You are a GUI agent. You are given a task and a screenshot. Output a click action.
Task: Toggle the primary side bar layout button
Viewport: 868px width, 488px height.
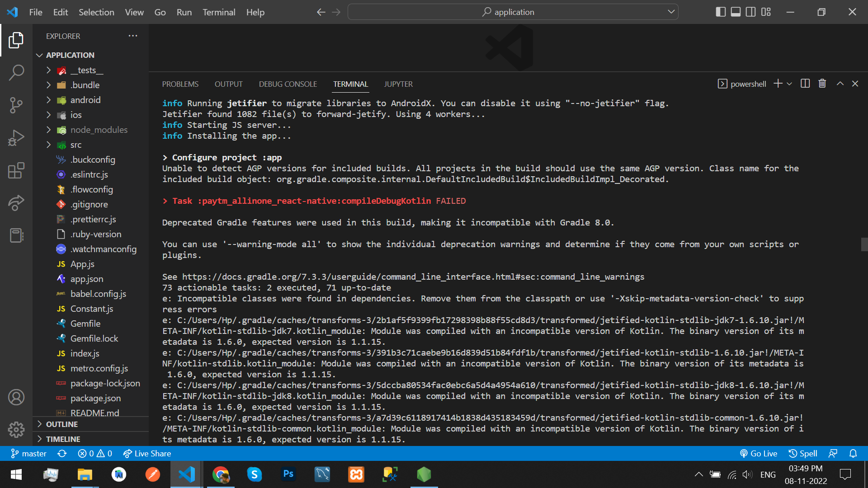(721, 12)
